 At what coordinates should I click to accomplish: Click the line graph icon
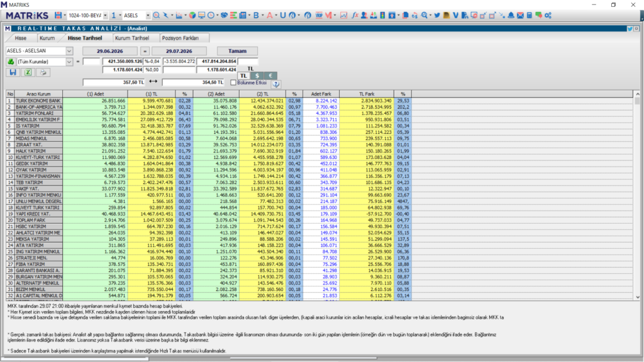[343, 15]
